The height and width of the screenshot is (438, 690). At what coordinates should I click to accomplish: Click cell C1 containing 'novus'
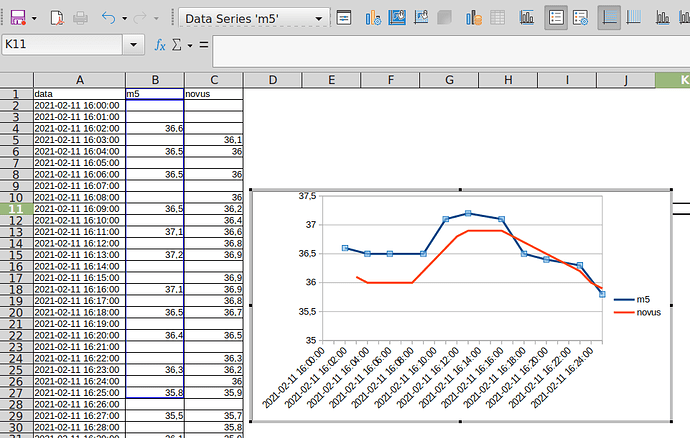214,94
